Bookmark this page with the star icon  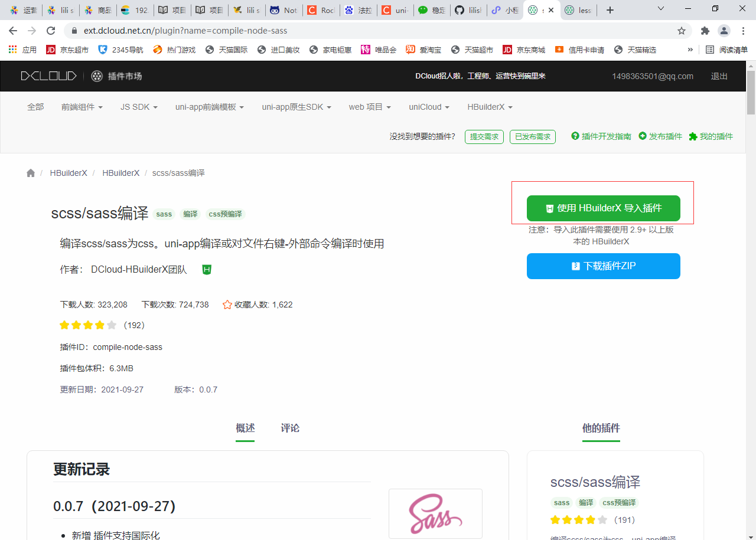point(682,30)
